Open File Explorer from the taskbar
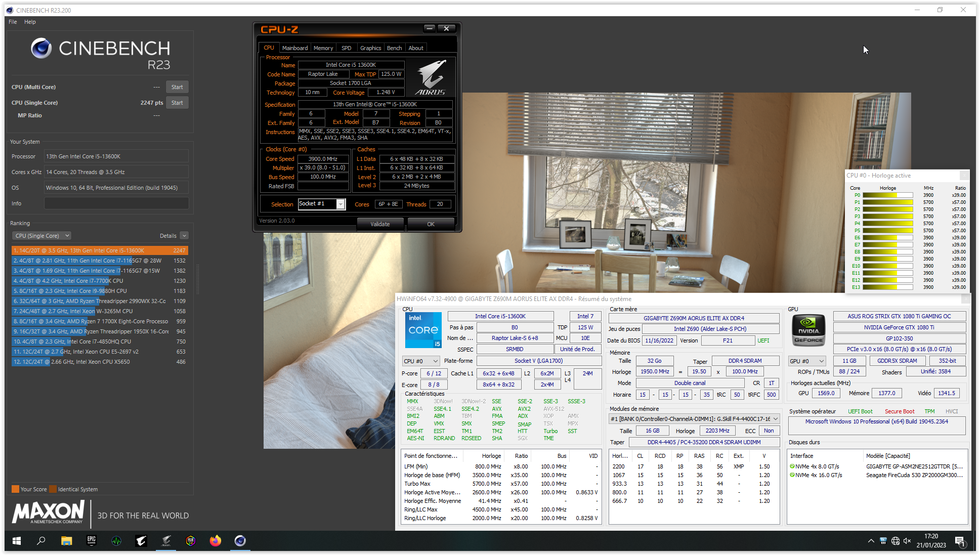980x555 pixels. tap(66, 541)
